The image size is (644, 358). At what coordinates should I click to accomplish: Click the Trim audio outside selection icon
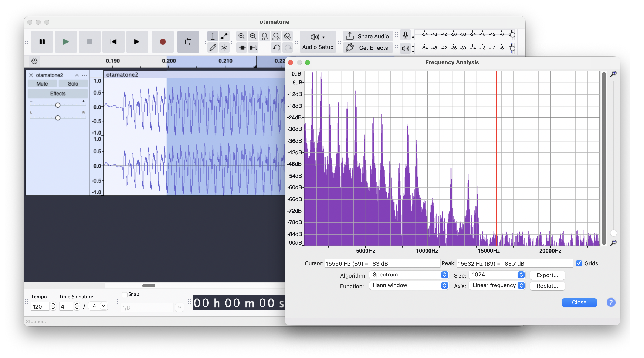click(242, 47)
